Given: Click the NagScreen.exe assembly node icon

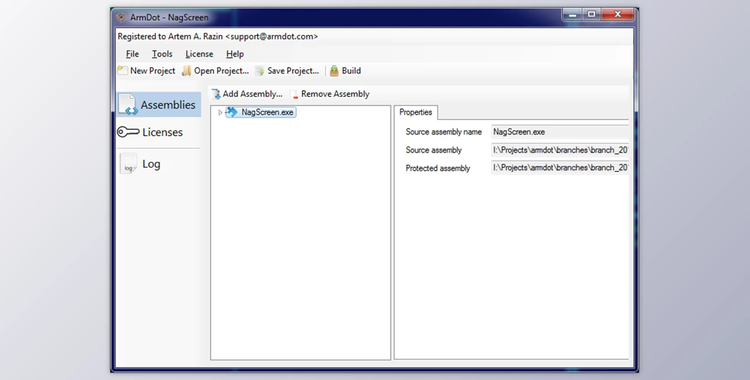Looking at the screenshot, I should pos(232,112).
